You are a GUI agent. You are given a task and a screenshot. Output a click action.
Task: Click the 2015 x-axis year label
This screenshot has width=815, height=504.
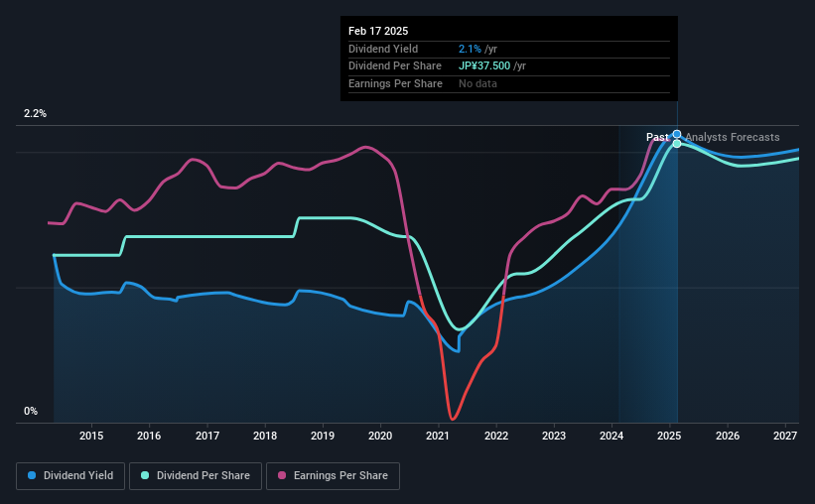pyautogui.click(x=91, y=436)
